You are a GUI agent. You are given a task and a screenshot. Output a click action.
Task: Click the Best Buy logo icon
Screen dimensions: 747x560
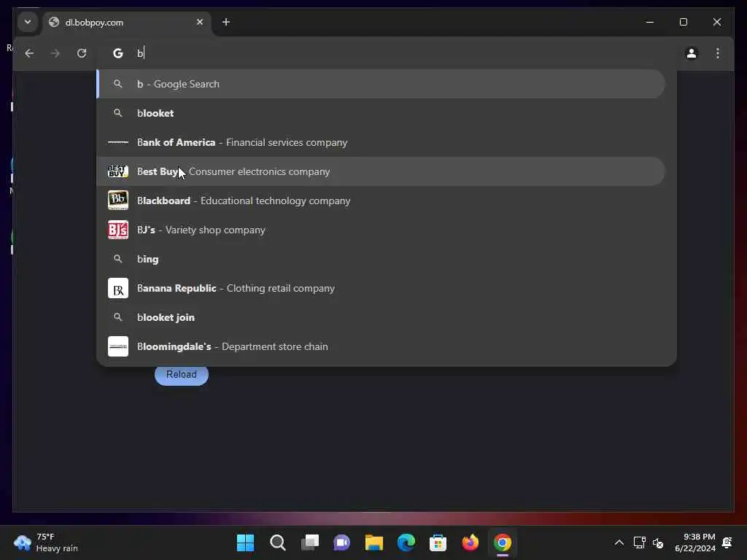[x=117, y=171]
